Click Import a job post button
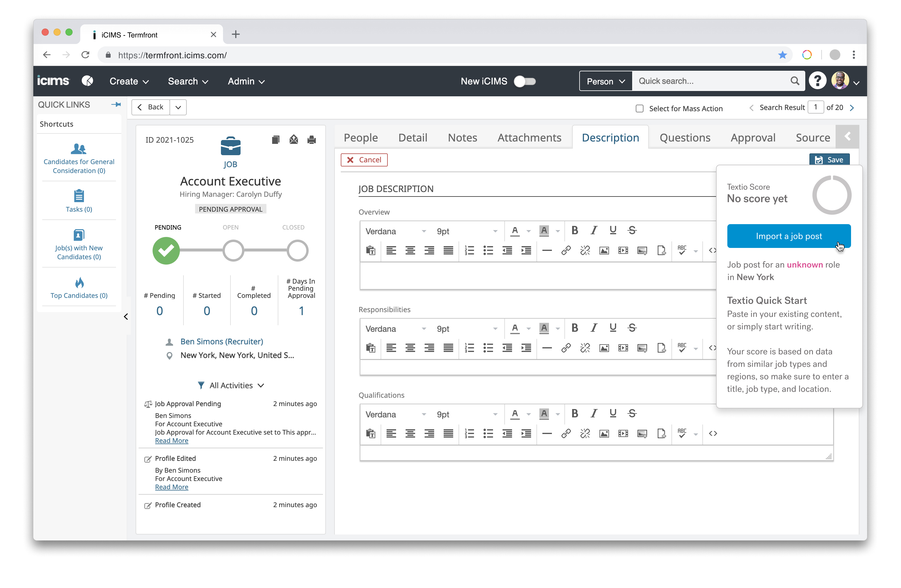The image size is (901, 588). [x=789, y=236]
